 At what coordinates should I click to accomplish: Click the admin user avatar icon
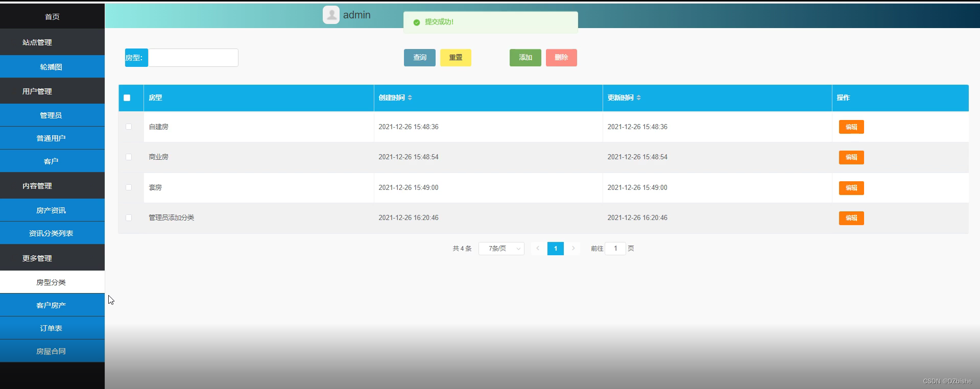(331, 15)
